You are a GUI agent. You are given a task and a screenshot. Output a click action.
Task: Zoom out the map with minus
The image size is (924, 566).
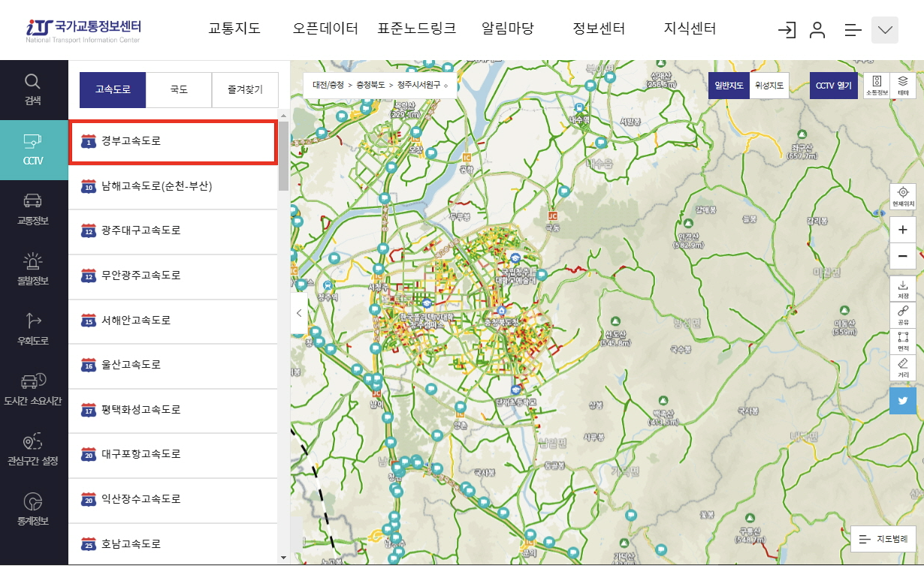point(903,256)
